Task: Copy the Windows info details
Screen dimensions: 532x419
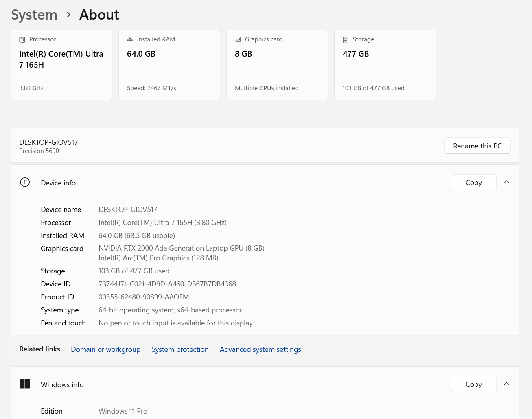Action: click(473, 384)
